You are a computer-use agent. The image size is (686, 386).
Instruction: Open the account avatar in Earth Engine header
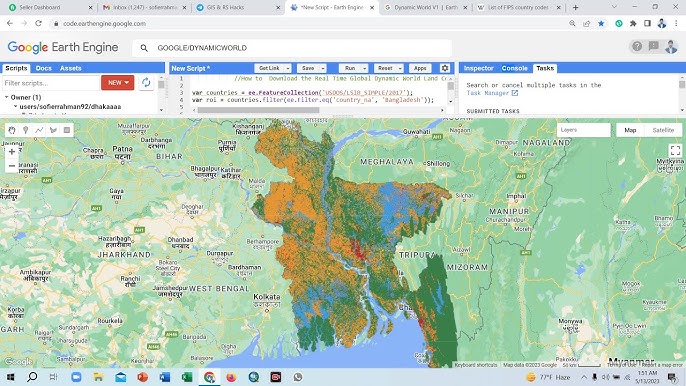671,47
